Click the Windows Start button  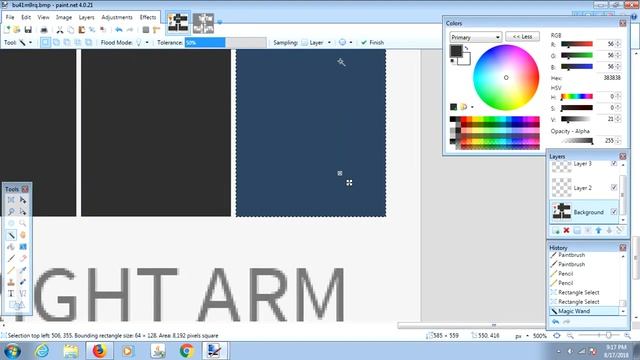[x=12, y=351]
